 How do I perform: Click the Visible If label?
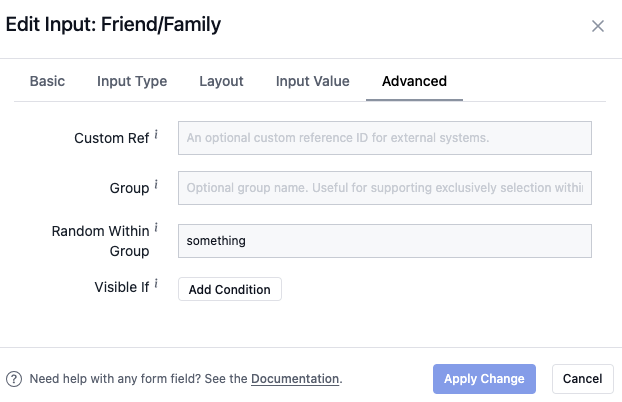click(121, 288)
